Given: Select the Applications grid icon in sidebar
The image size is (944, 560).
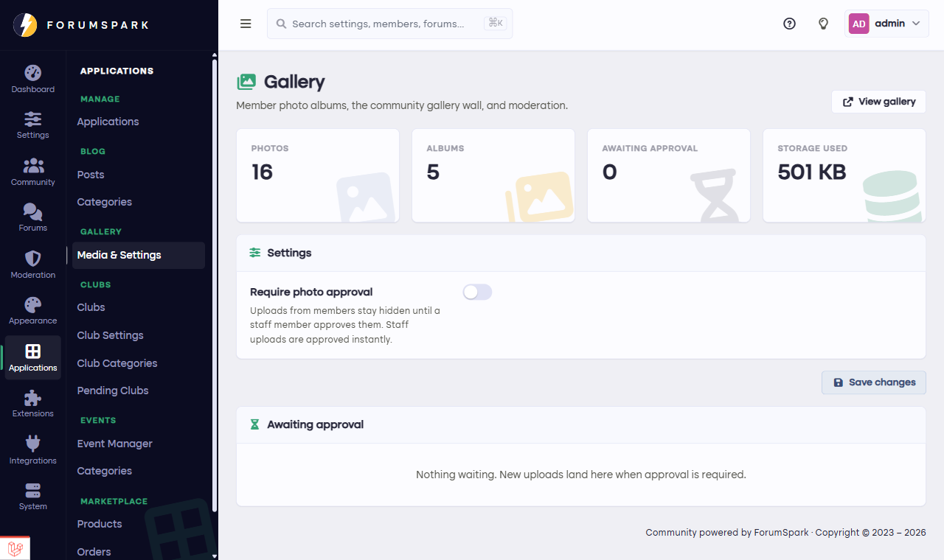Looking at the screenshot, I should pyautogui.click(x=33, y=351).
